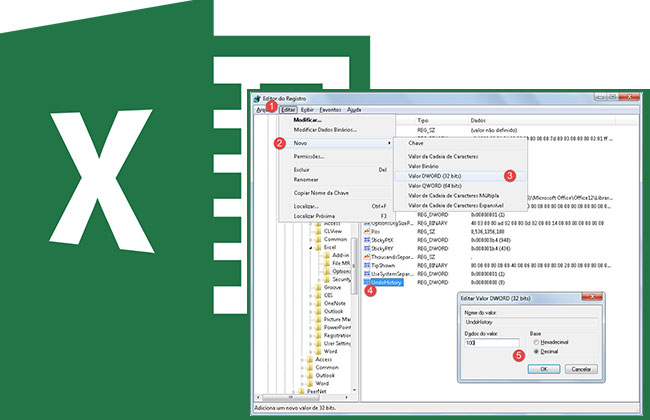The height and width of the screenshot is (420, 650).
Task: Open the Ajuda menu
Action: pyautogui.click(x=354, y=110)
